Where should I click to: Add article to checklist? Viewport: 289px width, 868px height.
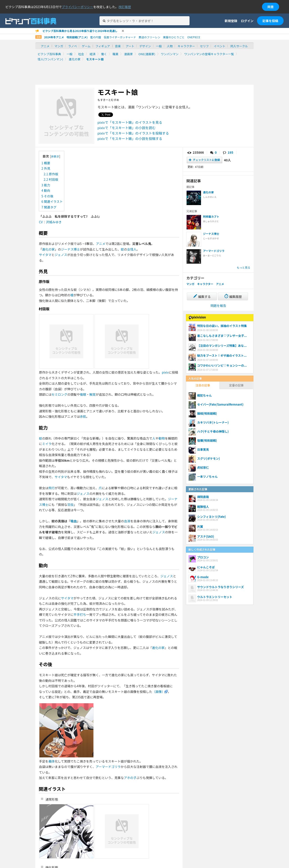pyautogui.click(x=204, y=160)
